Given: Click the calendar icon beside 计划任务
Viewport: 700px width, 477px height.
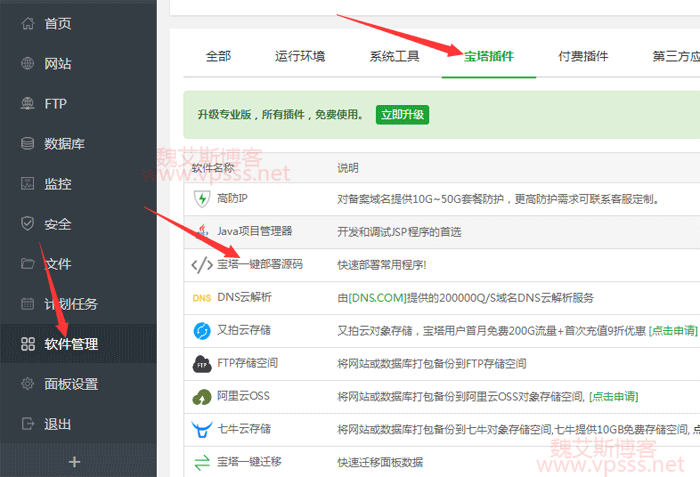Looking at the screenshot, I should click(28, 304).
